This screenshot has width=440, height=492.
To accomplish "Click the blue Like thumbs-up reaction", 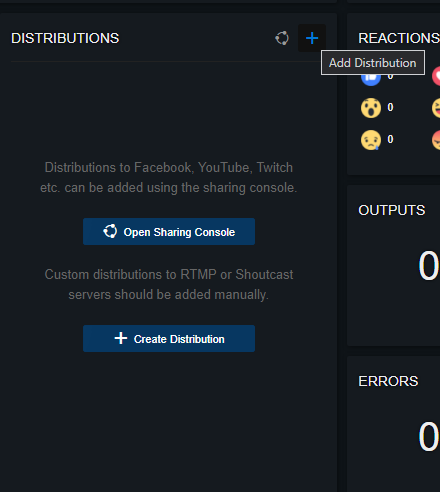I will click(371, 80).
